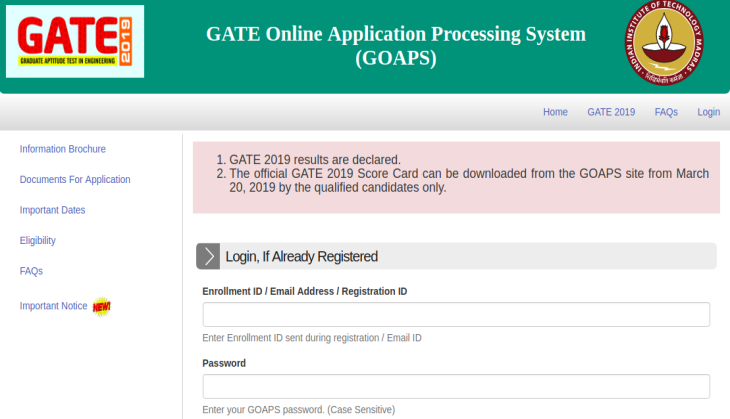Click the IIT Madras emblem

pyautogui.click(x=664, y=43)
